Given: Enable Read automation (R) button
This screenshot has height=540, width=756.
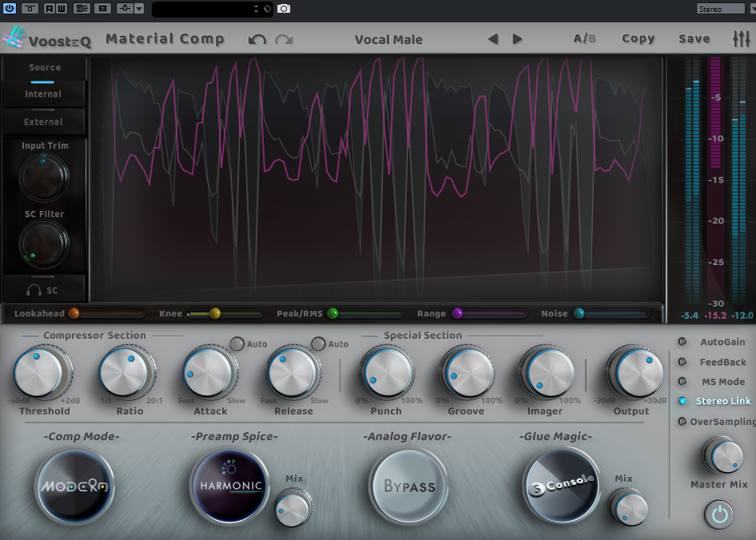Looking at the screenshot, I should click(x=50, y=8).
